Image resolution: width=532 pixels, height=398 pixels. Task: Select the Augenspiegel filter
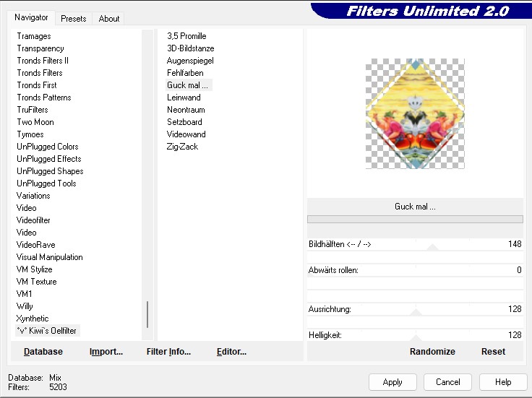190,61
